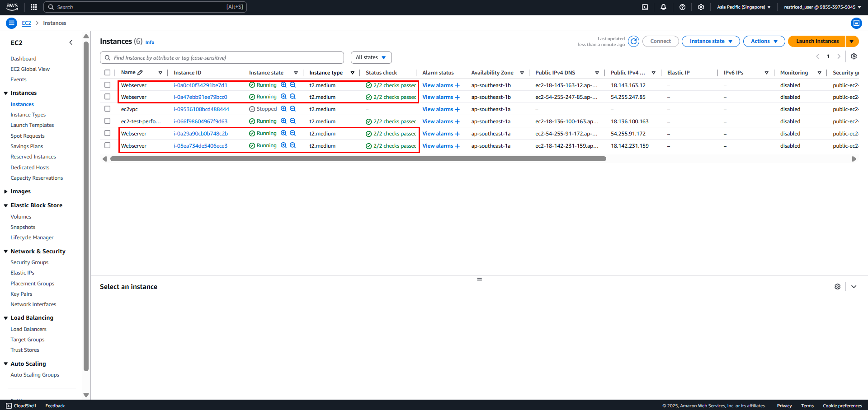Zoom in filter for stopped ec2vpc instance
This screenshot has height=410, width=868.
pos(283,109)
